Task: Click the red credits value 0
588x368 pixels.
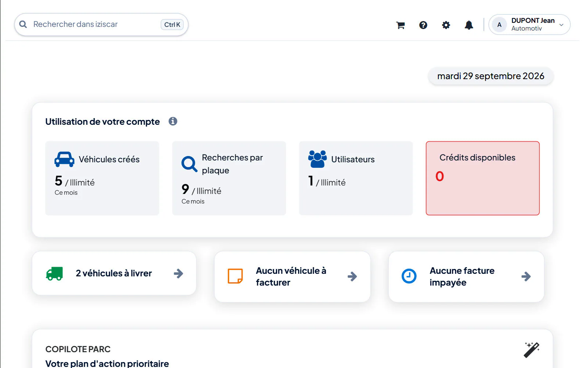Action: pyautogui.click(x=440, y=176)
